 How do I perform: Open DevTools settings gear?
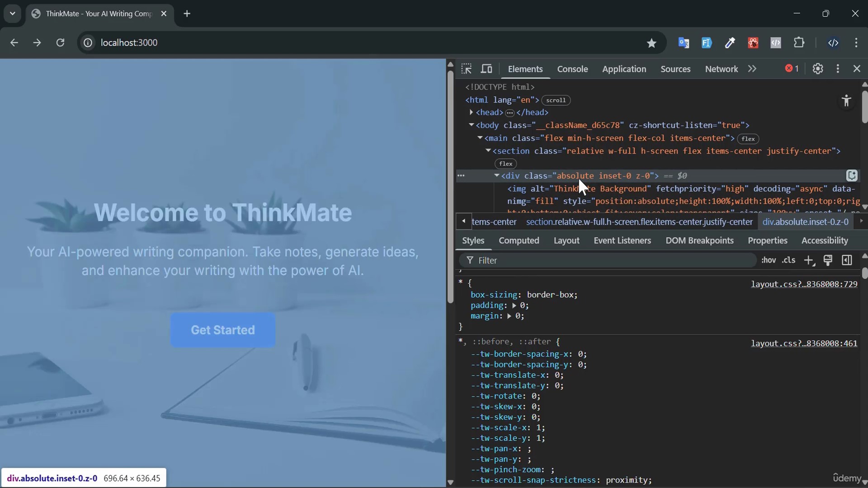pyautogui.click(x=818, y=69)
